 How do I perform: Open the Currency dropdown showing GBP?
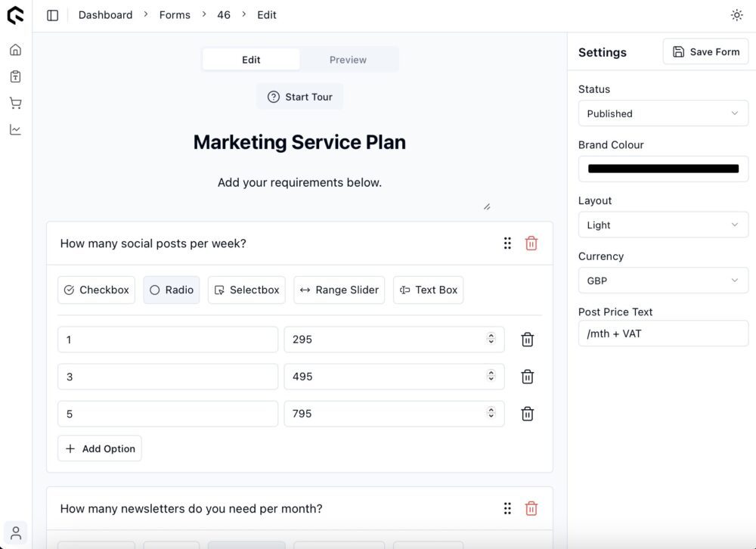point(664,281)
